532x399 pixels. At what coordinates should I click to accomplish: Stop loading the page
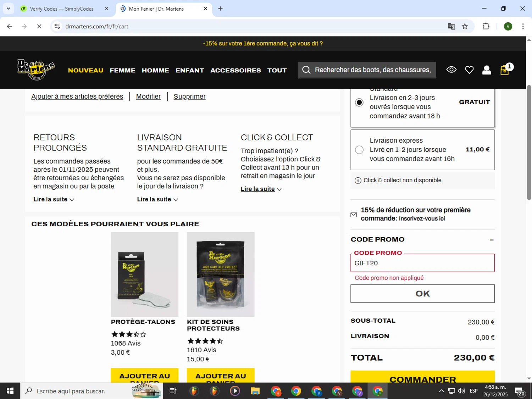click(x=39, y=26)
